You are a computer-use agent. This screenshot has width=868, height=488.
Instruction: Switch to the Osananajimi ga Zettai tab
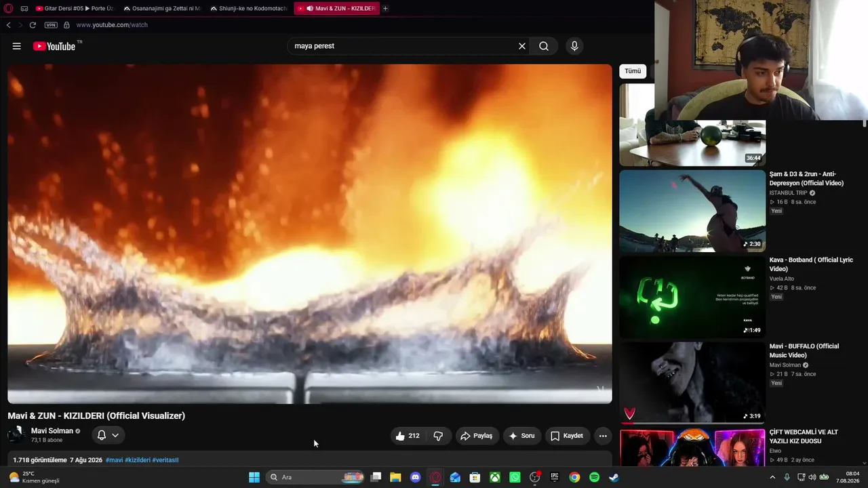(162, 9)
